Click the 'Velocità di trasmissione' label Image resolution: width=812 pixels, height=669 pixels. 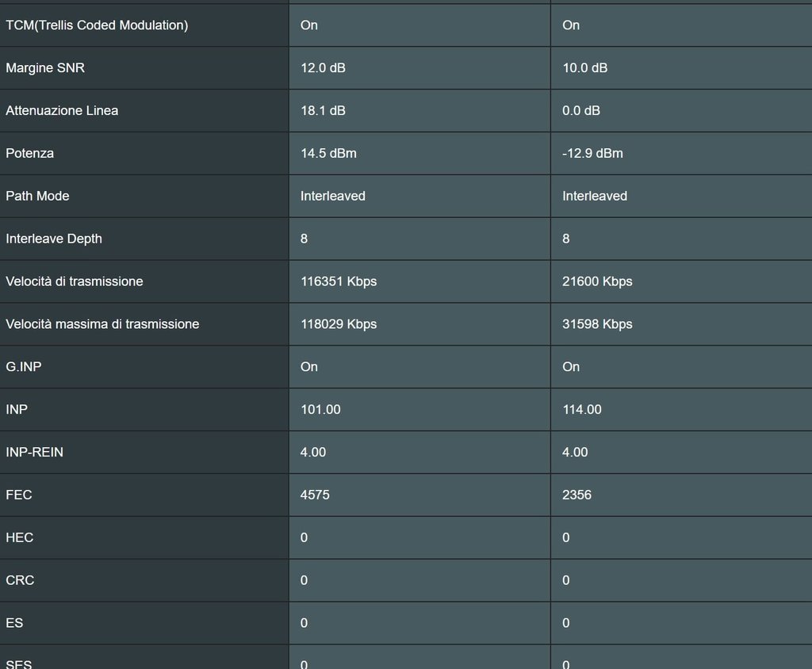click(x=74, y=281)
